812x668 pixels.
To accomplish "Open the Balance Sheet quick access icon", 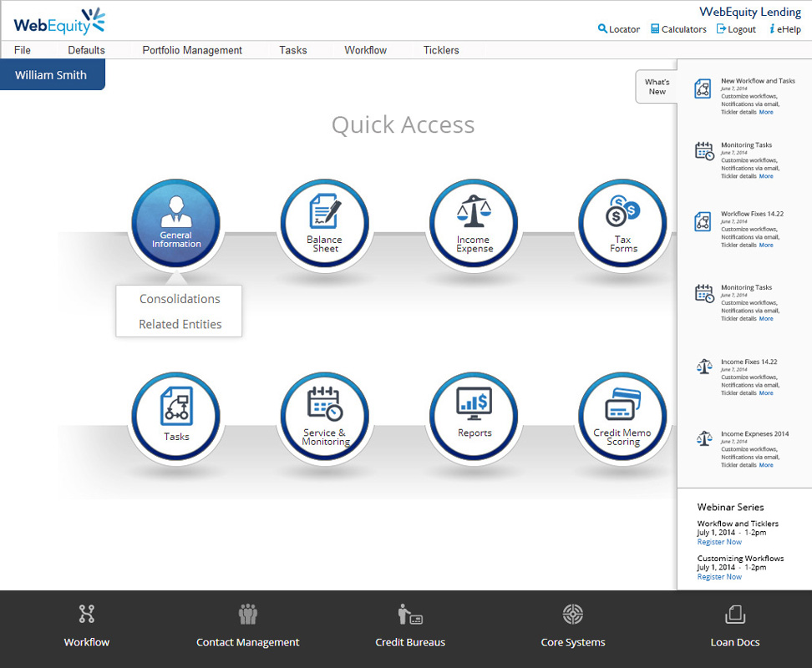I will [x=324, y=223].
